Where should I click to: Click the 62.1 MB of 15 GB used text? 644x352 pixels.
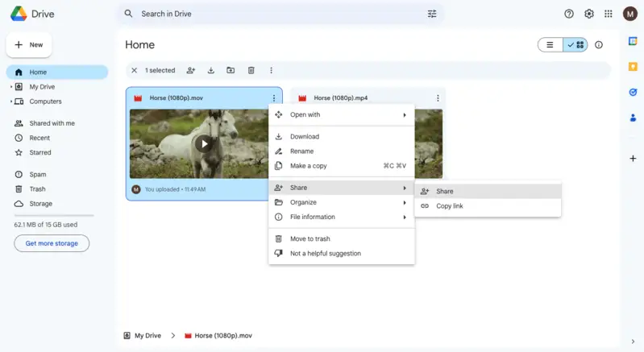point(46,225)
